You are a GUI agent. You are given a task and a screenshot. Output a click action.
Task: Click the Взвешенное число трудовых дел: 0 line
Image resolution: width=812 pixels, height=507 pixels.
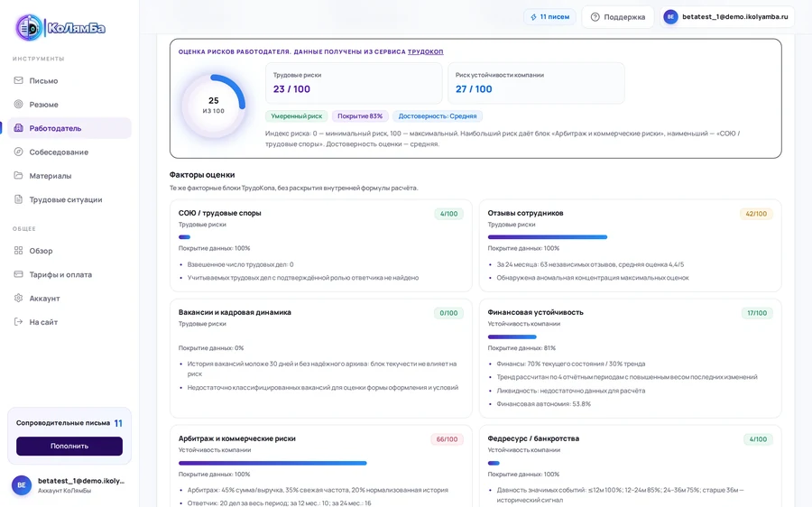[240, 264]
